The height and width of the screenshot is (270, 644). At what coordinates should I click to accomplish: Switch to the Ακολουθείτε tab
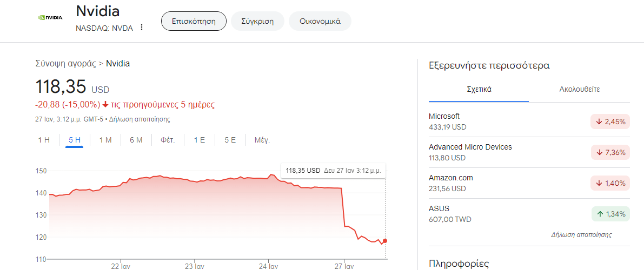pos(579,90)
